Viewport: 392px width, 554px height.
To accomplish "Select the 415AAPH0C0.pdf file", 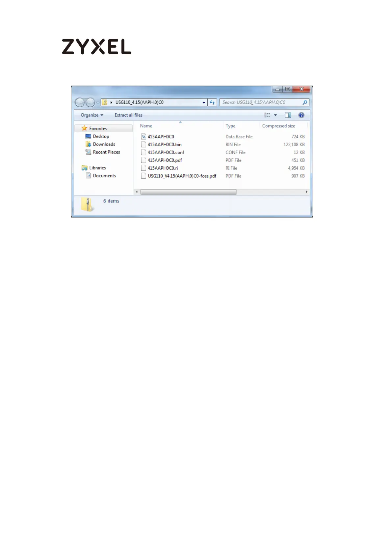I will click(165, 160).
